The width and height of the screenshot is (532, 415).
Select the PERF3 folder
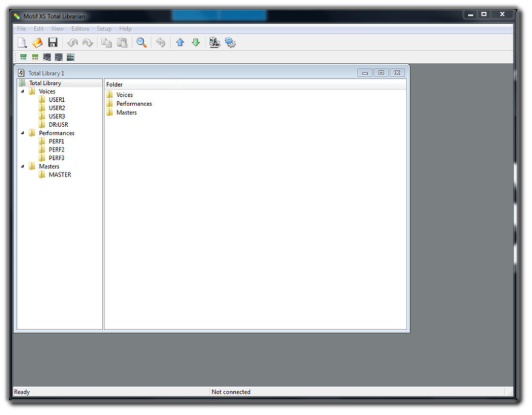pyautogui.click(x=56, y=158)
